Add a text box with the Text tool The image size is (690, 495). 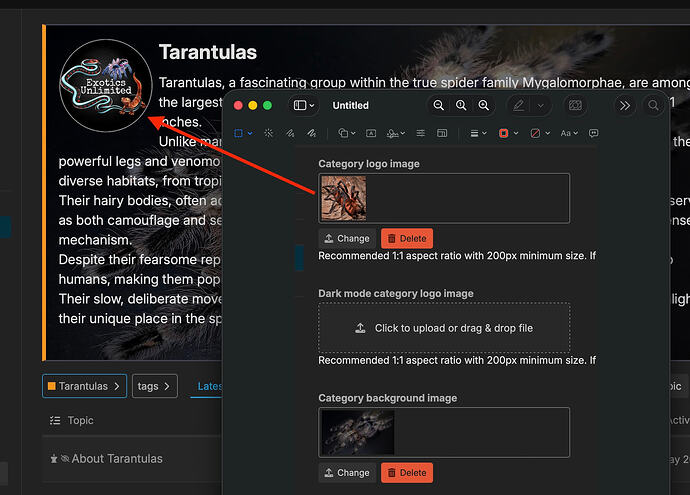371,133
